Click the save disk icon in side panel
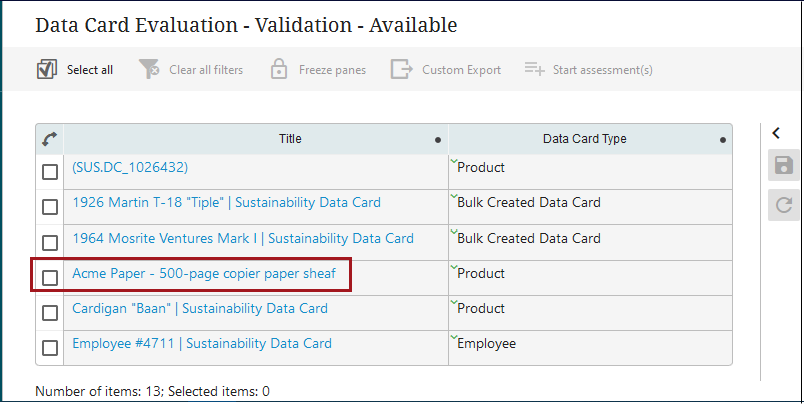Screen dimensions: 804x404 [783, 166]
